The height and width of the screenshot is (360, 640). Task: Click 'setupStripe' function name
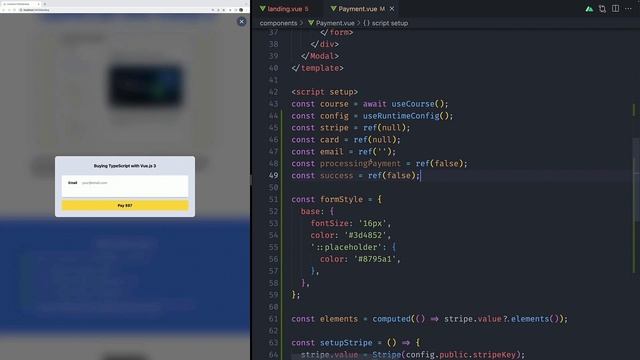tap(346, 343)
